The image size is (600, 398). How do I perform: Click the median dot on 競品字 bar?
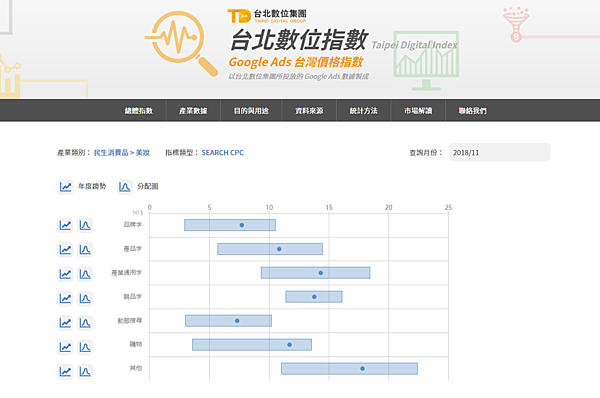click(x=314, y=297)
